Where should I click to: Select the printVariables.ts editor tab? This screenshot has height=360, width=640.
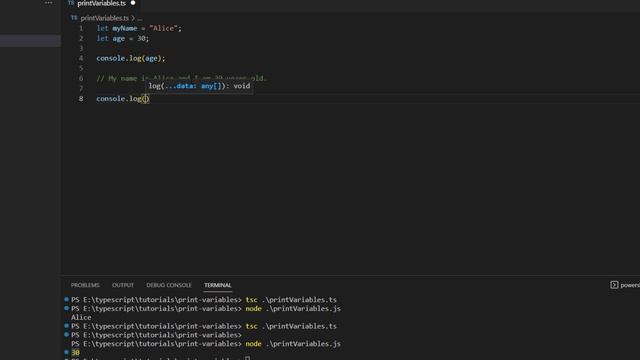[102, 3]
